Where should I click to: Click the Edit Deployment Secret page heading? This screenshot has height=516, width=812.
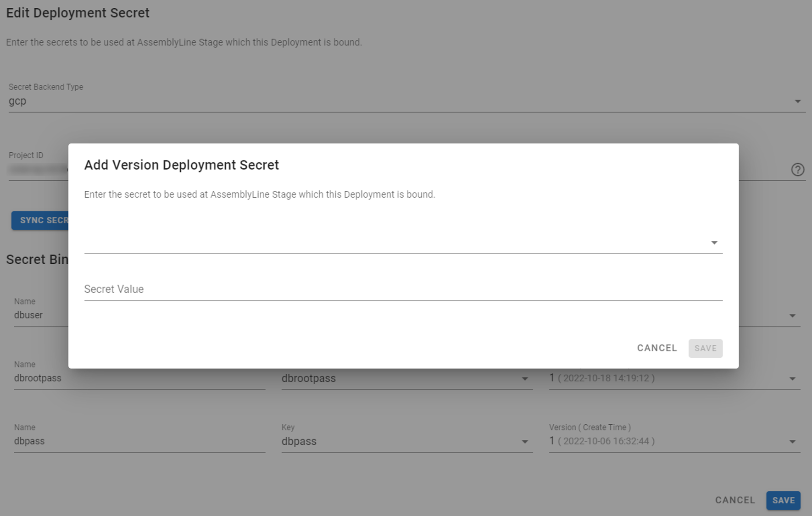pos(78,13)
